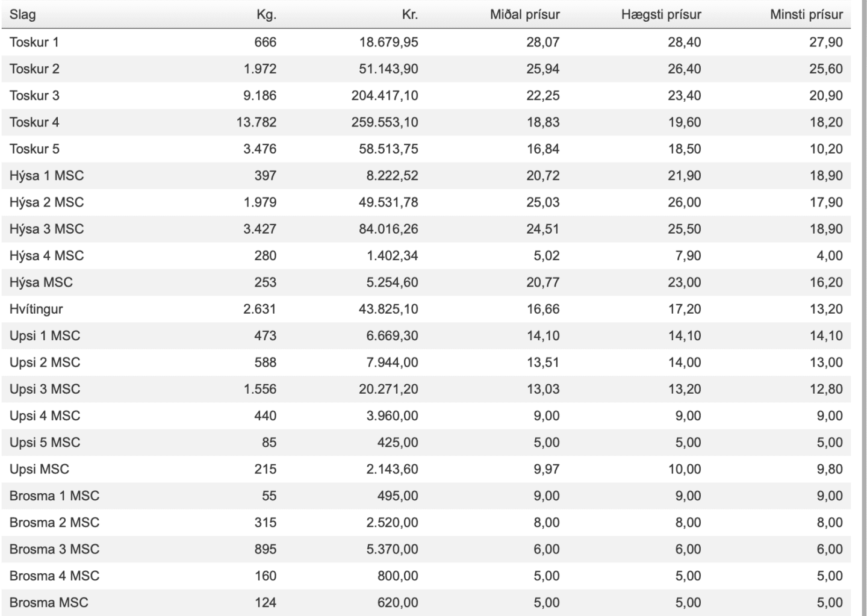Viewport: 867px width, 616px height.
Task: Click the 204.417,10 Kr. value for Toskur 3
Action: (385, 96)
